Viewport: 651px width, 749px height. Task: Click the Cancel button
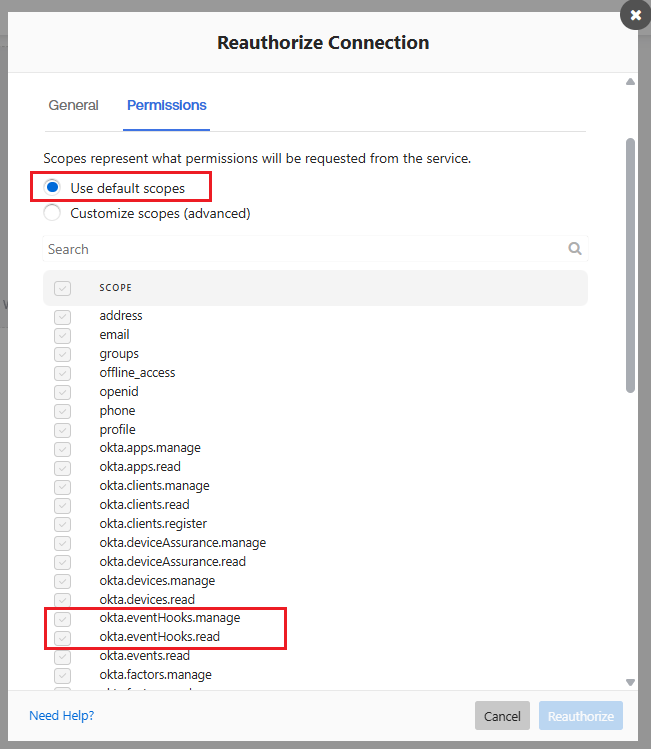coord(502,716)
